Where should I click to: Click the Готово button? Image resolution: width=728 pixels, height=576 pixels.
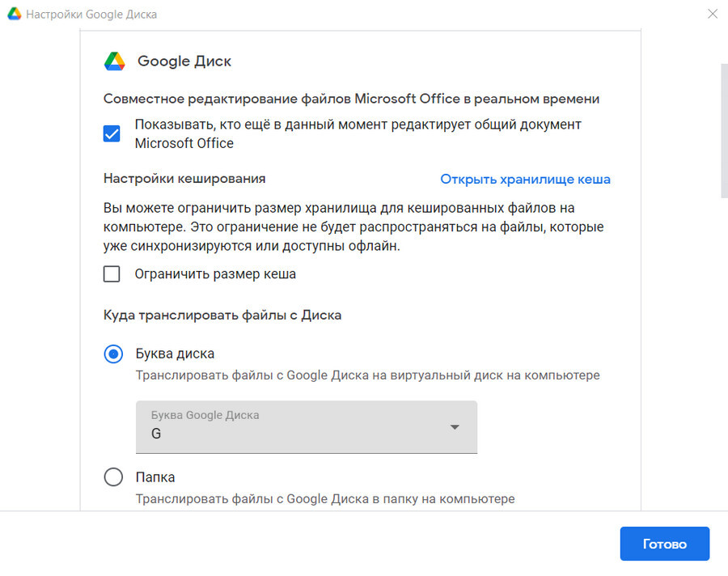pos(664,544)
